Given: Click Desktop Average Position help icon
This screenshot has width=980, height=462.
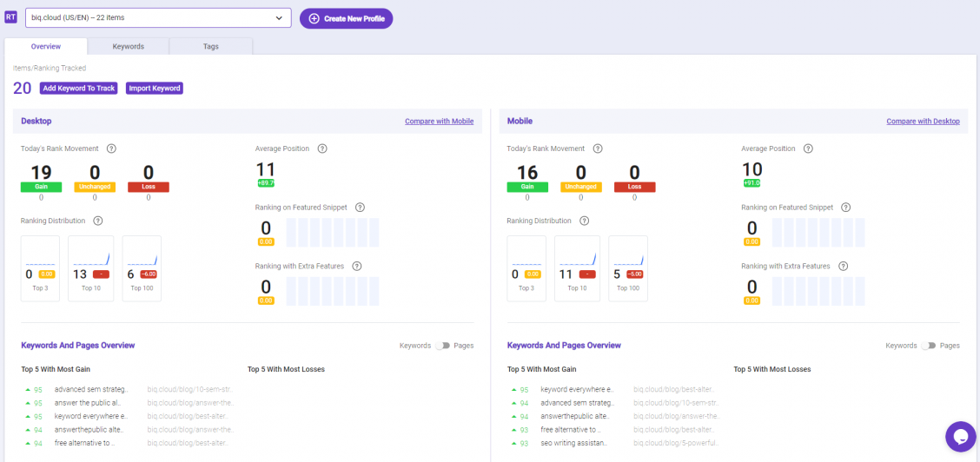Looking at the screenshot, I should click(x=322, y=148).
